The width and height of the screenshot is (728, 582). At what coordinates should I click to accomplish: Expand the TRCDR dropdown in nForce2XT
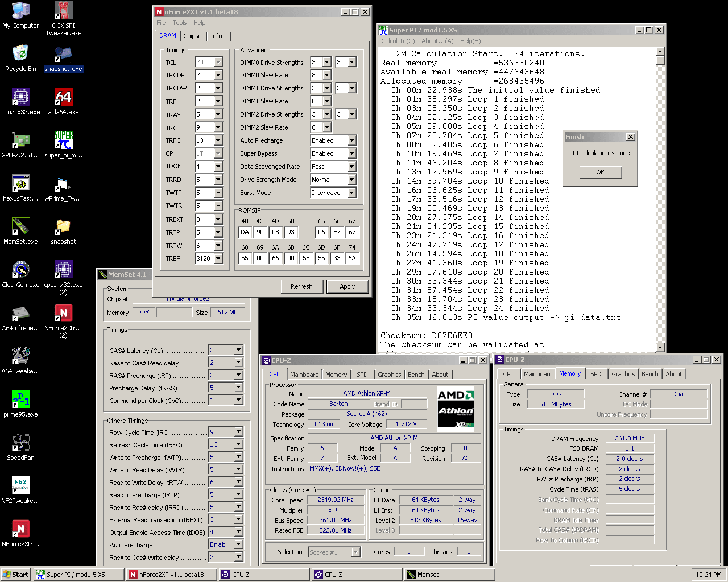218,75
